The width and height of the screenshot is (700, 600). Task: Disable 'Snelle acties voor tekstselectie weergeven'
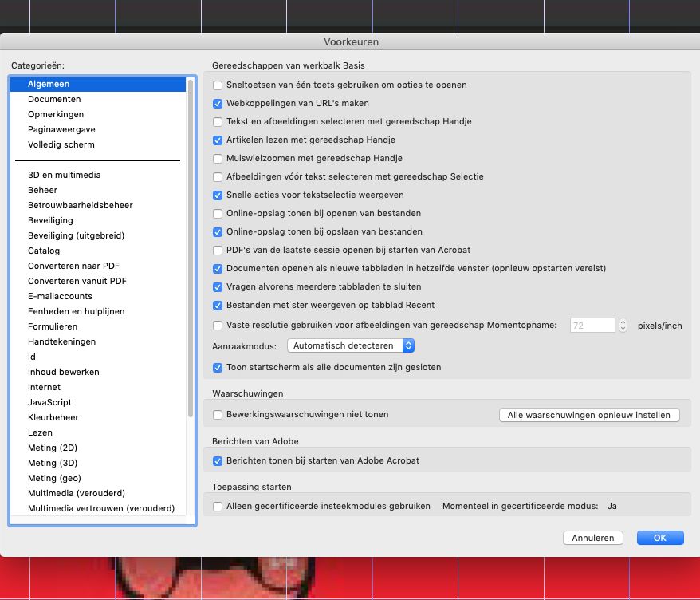(217, 195)
